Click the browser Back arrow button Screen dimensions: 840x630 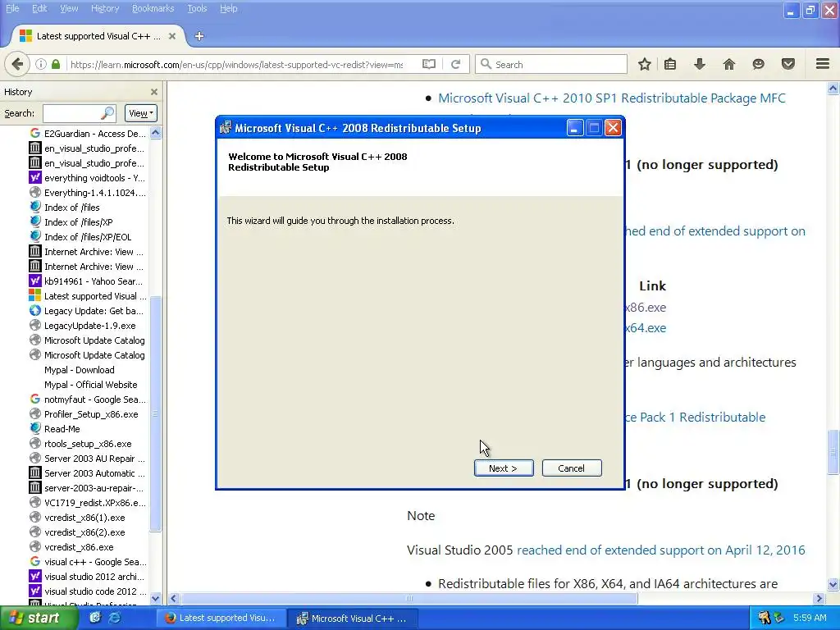[x=17, y=64]
